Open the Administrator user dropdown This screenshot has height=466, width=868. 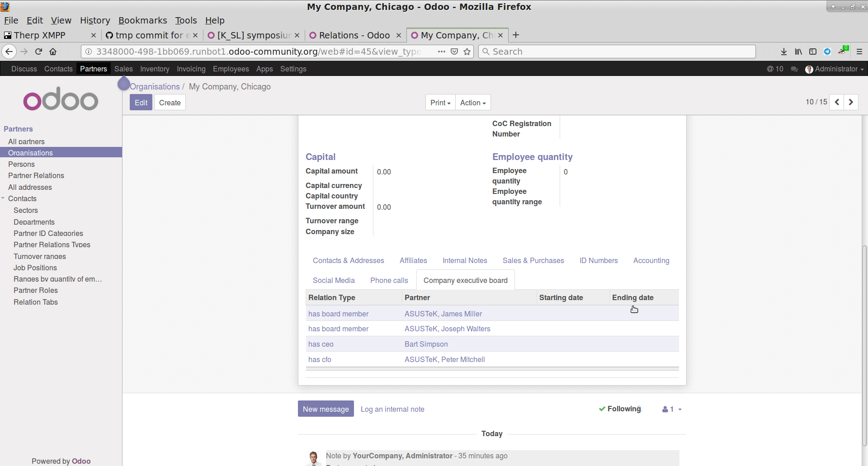click(x=835, y=69)
